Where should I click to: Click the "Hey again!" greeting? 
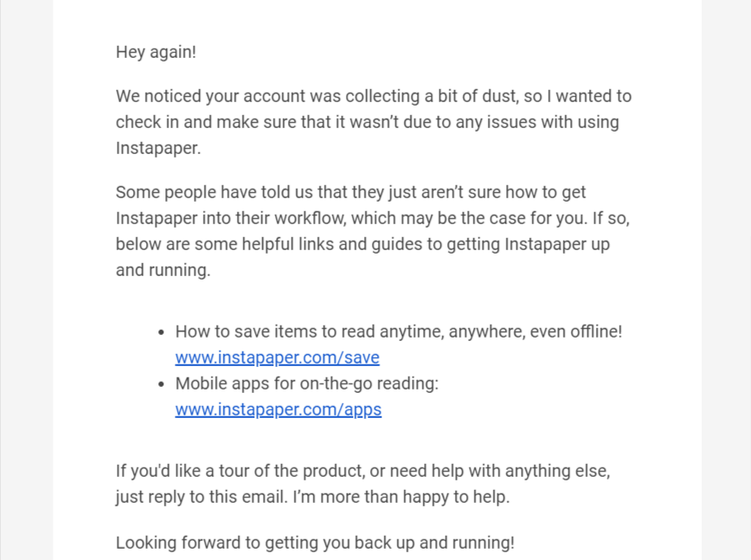(156, 52)
